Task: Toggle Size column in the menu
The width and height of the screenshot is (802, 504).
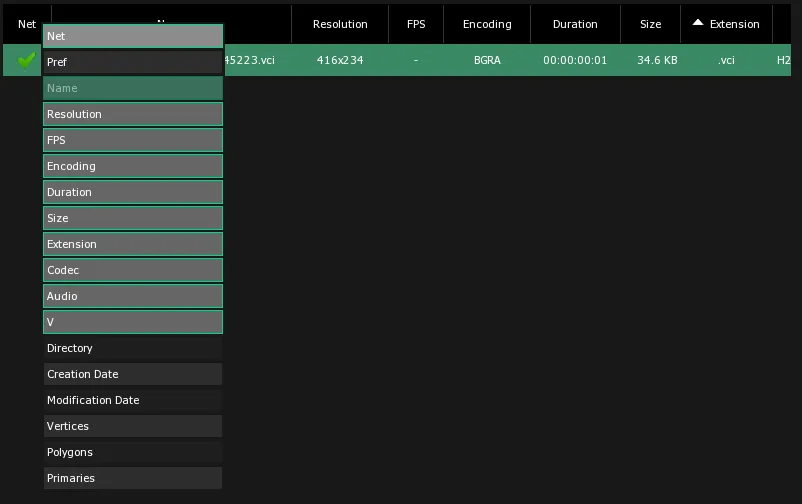Action: pos(133,218)
